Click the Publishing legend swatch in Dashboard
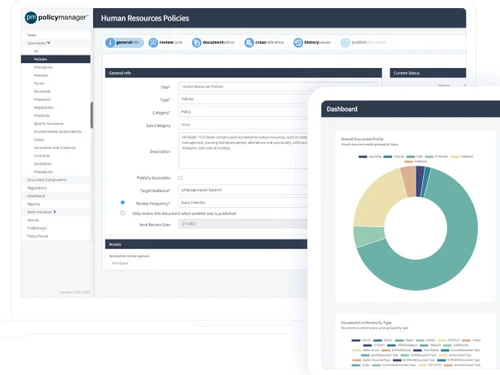Screen dimensions: 500x375 [x=408, y=162]
